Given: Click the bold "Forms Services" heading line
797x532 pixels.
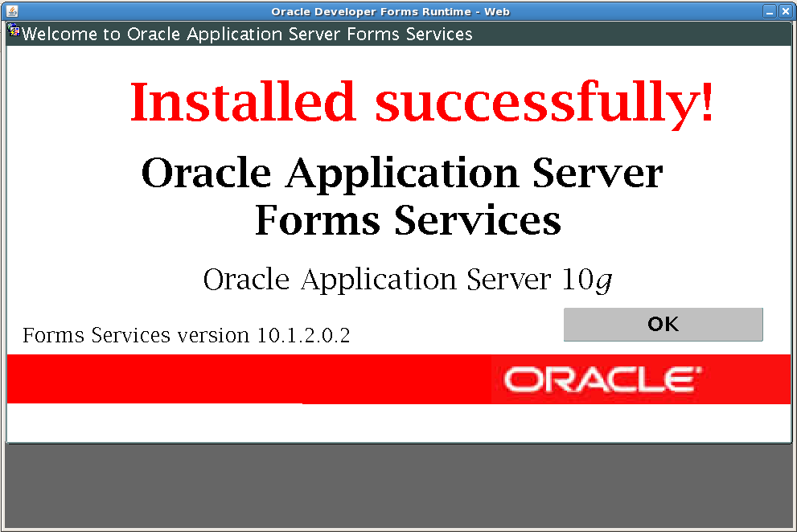Looking at the screenshot, I should pyautogui.click(x=408, y=220).
